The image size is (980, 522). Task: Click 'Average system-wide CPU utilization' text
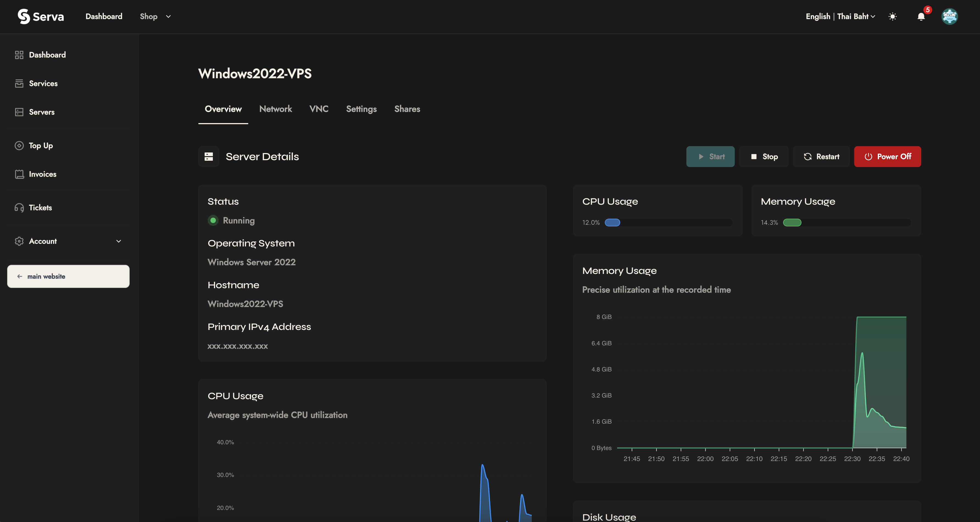click(x=277, y=415)
